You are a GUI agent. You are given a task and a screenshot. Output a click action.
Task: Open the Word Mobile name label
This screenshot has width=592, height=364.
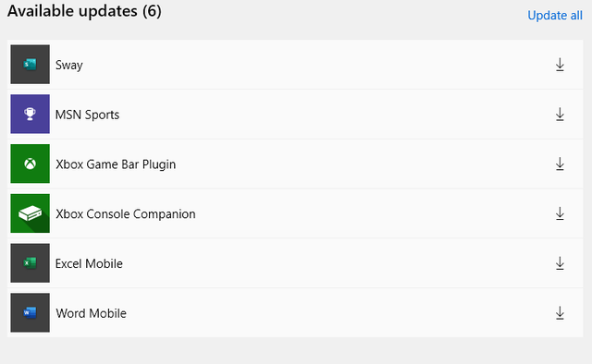pos(91,313)
